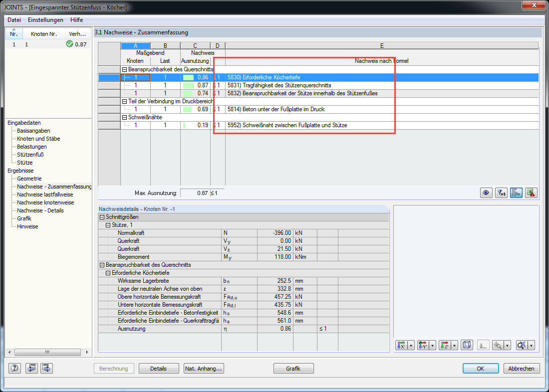This screenshot has width=549, height=392.
Task: Select 'Basisangaben' in navigator tree
Action: point(33,131)
